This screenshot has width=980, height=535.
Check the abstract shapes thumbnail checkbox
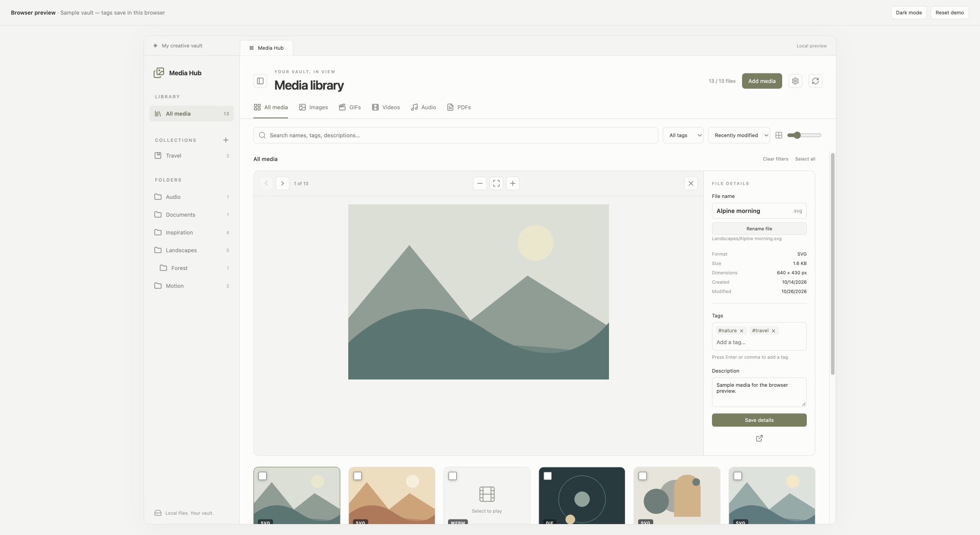[x=643, y=476]
